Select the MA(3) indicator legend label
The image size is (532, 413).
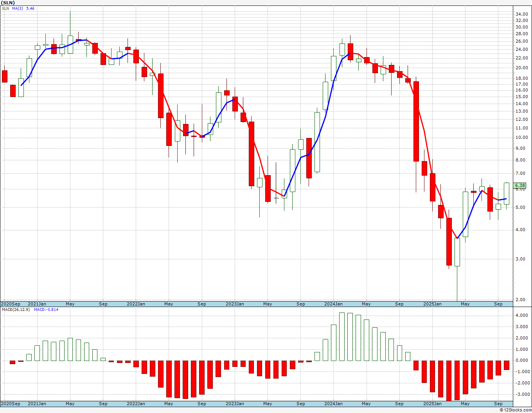point(18,9)
